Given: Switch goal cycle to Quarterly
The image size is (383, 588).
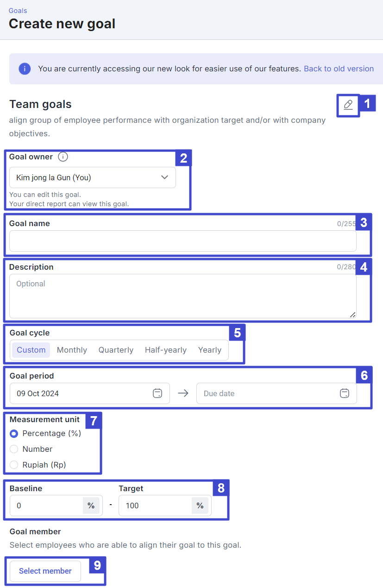Looking at the screenshot, I should coord(116,350).
